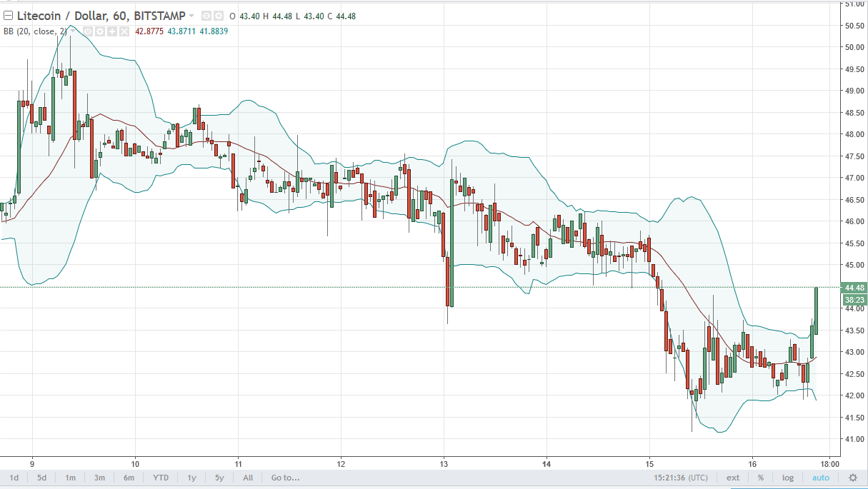Select the 5d date range
The image size is (868, 489).
(42, 478)
